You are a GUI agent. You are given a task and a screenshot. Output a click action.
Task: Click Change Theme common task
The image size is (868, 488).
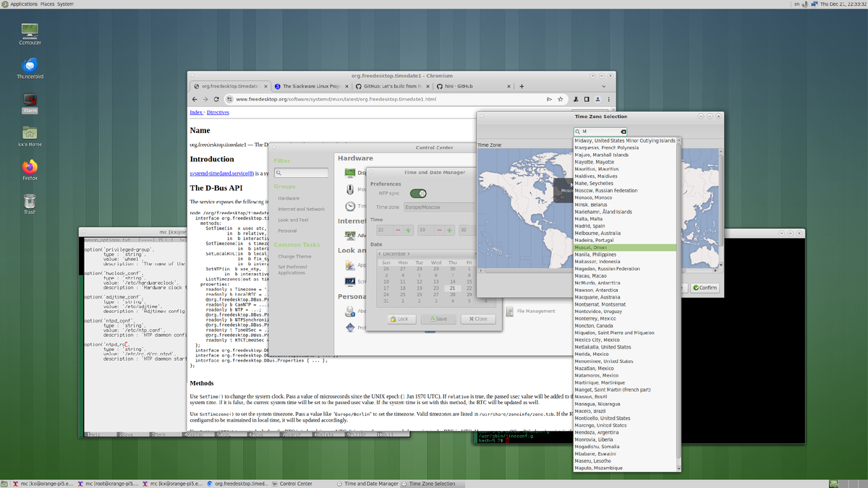(294, 257)
